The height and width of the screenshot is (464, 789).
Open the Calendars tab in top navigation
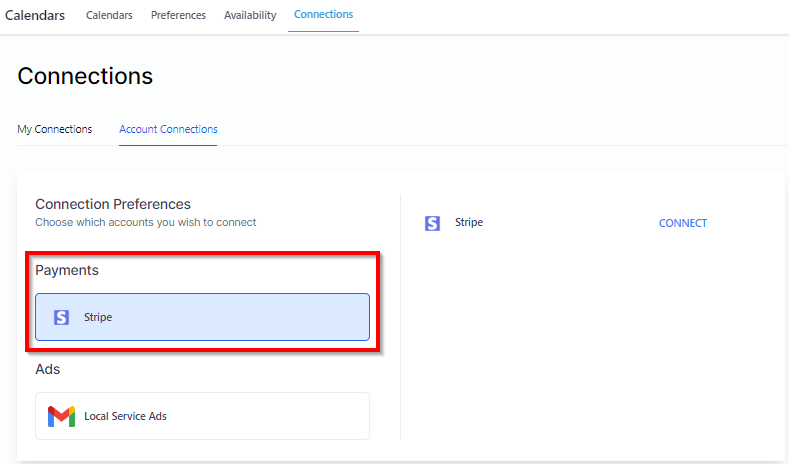click(x=109, y=15)
